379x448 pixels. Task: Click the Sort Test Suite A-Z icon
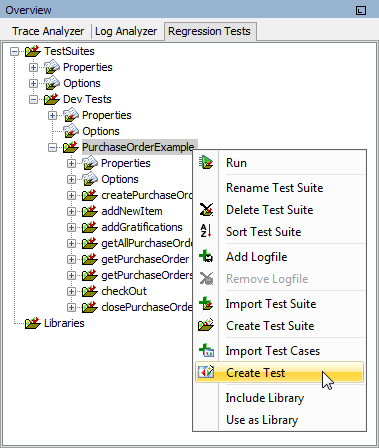coord(206,231)
